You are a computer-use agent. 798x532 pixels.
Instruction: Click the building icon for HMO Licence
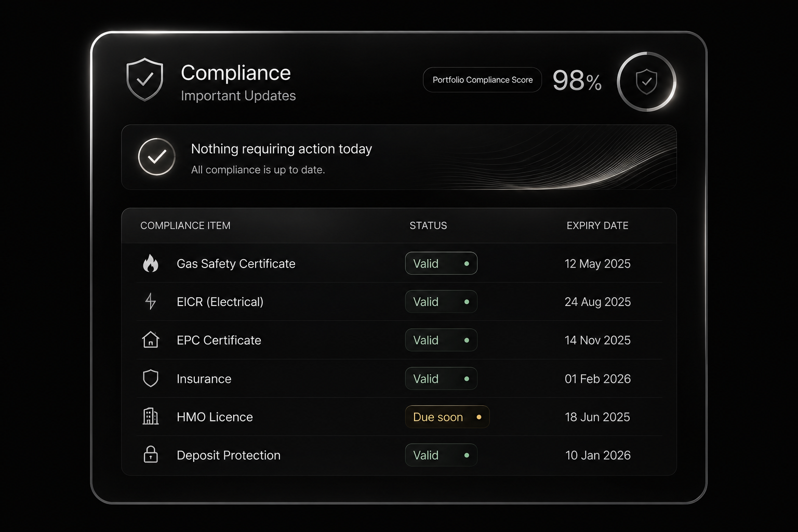[151, 416]
